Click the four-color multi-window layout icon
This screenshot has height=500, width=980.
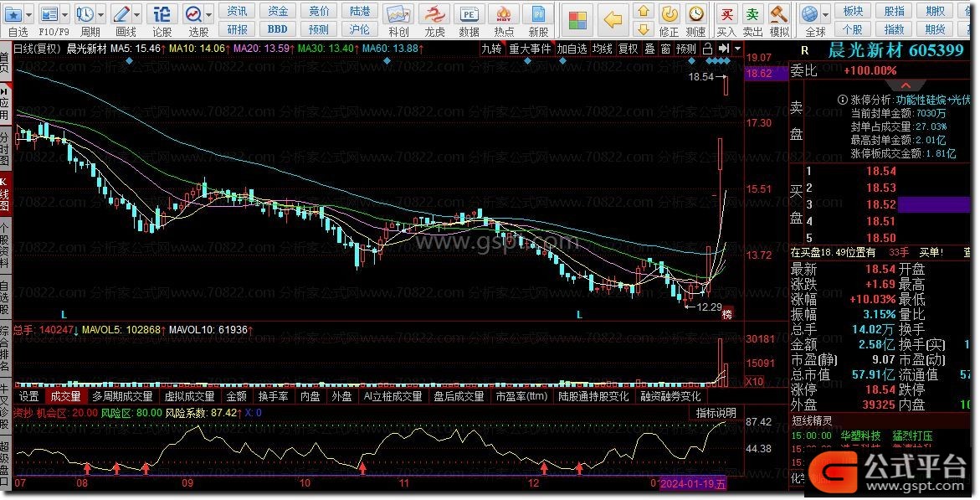click(x=577, y=21)
